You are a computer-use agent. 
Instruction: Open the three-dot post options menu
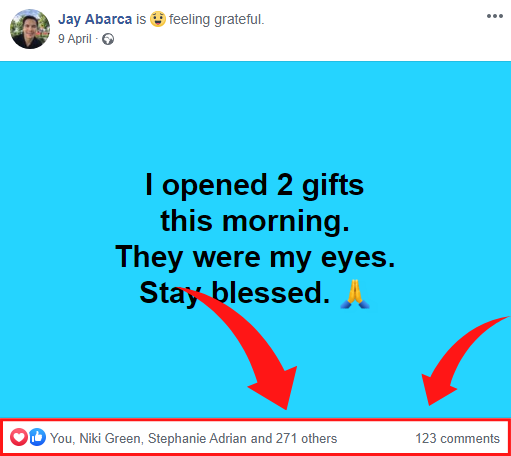[x=495, y=16]
